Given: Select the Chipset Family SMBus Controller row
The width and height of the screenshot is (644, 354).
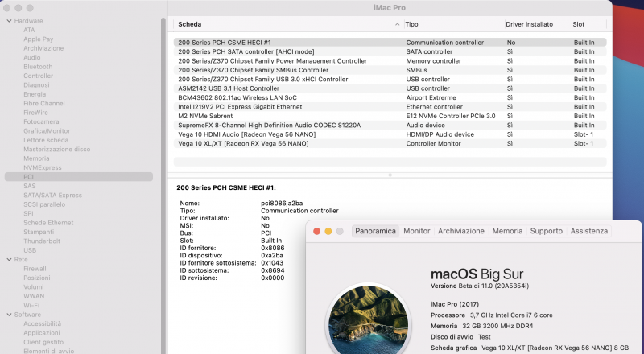Looking at the screenshot, I should pyautogui.click(x=390, y=70).
